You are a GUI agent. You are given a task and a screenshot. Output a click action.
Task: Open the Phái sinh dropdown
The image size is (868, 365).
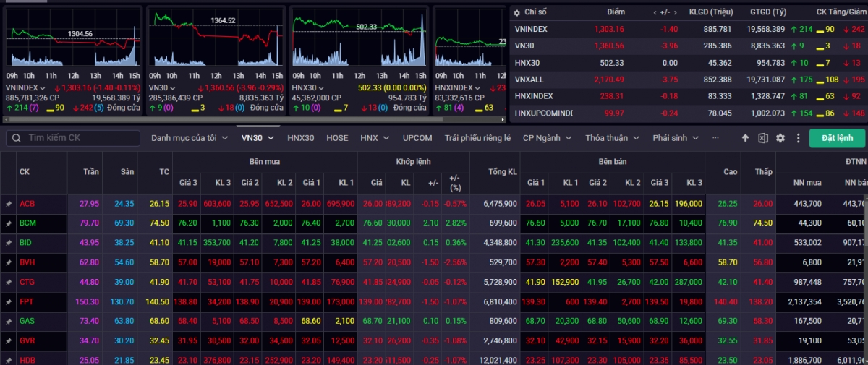[674, 138]
